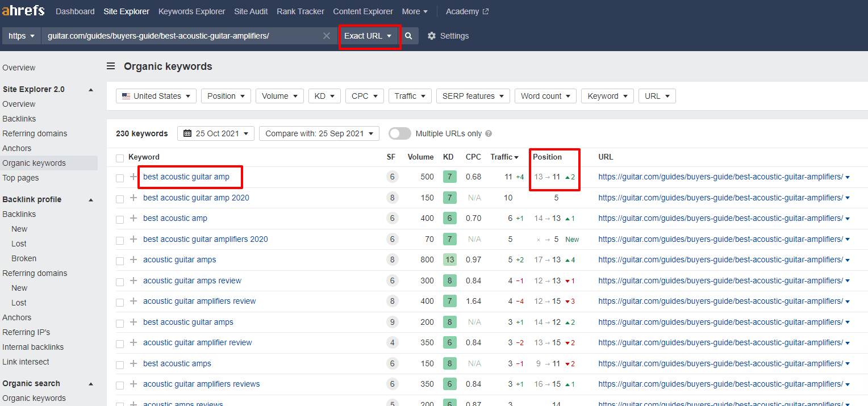
Task: Open the Traffic filter dropdown
Action: (410, 96)
